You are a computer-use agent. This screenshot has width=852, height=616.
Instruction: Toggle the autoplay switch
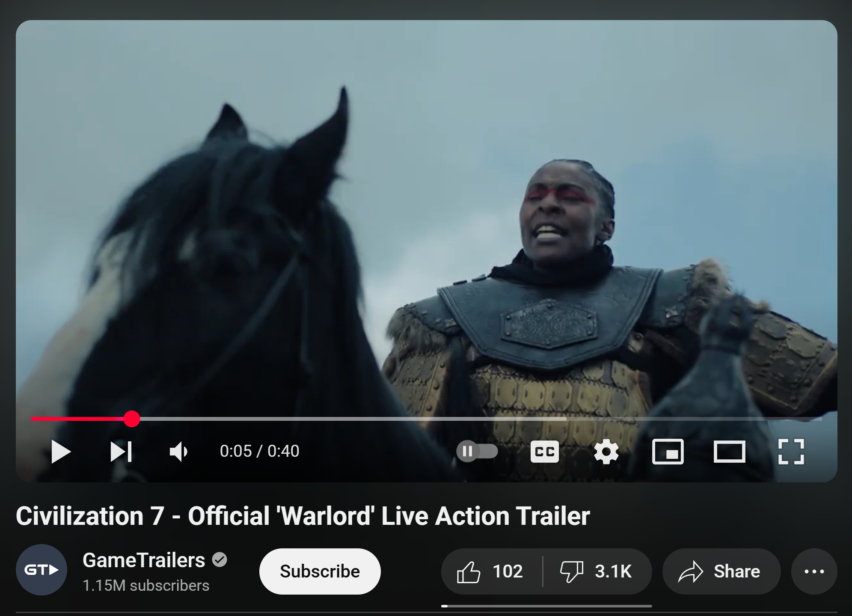[x=477, y=451]
